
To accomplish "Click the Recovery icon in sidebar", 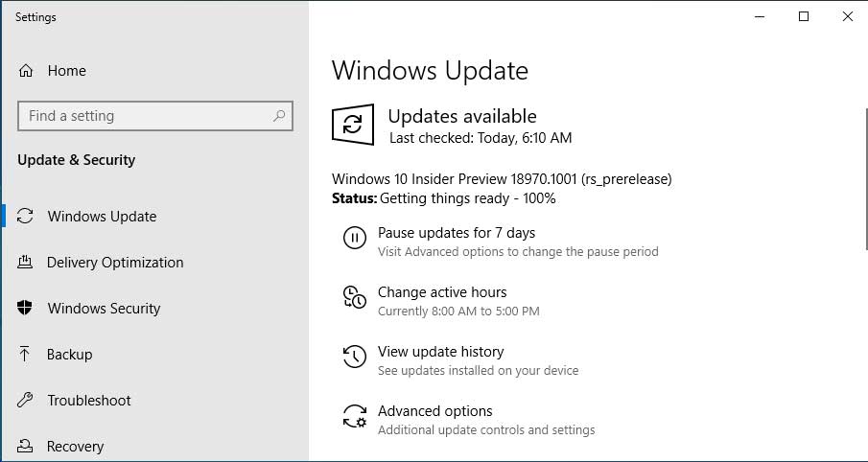I will coord(25,446).
